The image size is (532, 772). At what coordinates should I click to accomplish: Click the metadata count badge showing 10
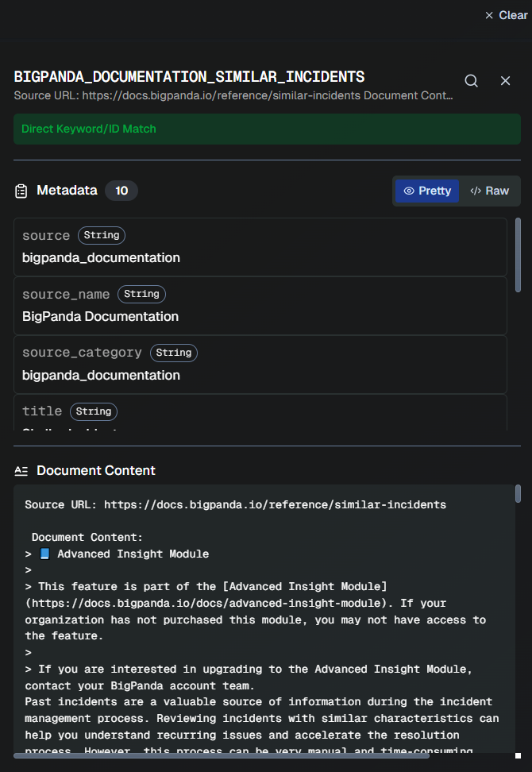pyautogui.click(x=122, y=190)
